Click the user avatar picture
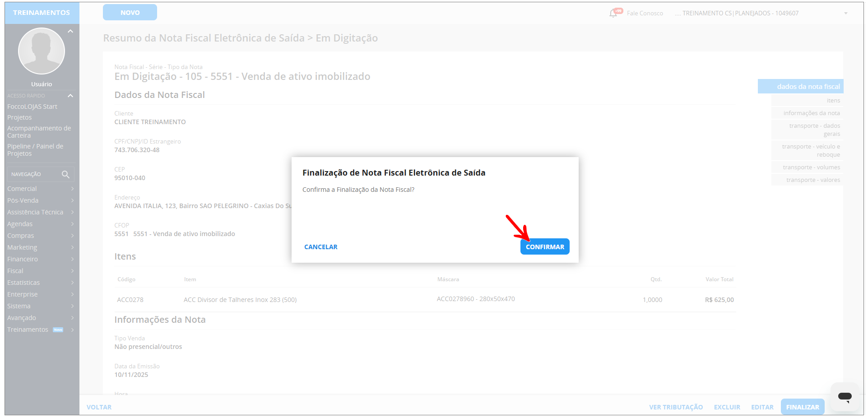Image resolution: width=868 pixels, height=418 pixels. tap(42, 51)
